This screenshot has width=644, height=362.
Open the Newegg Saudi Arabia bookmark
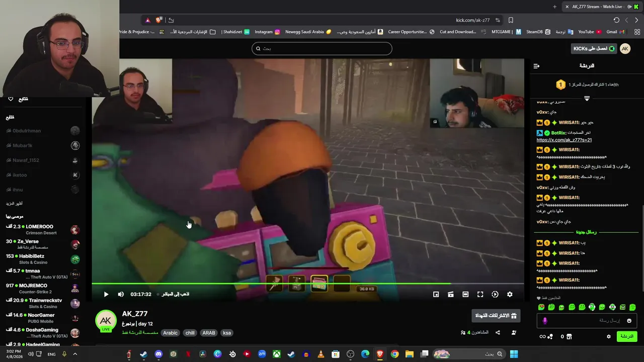(308, 32)
